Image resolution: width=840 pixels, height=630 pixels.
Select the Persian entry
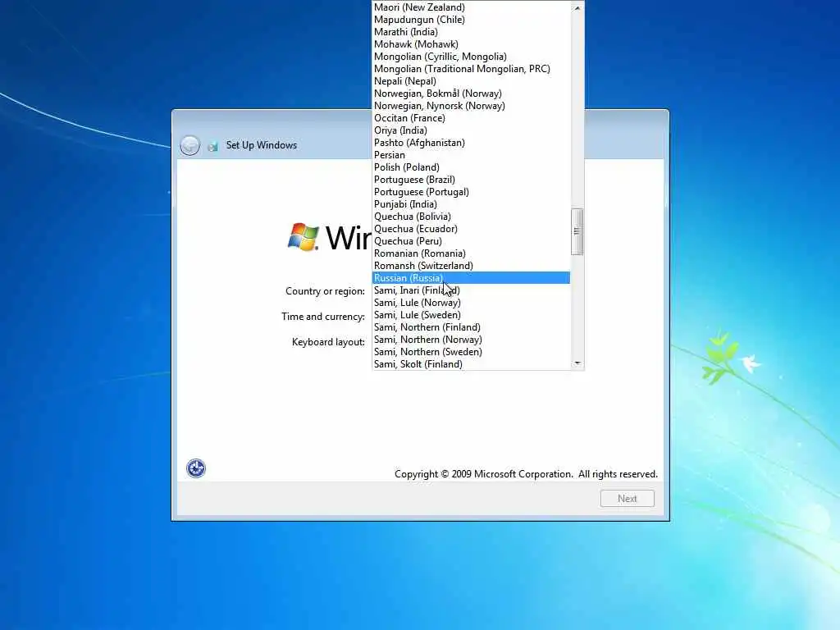click(471, 155)
